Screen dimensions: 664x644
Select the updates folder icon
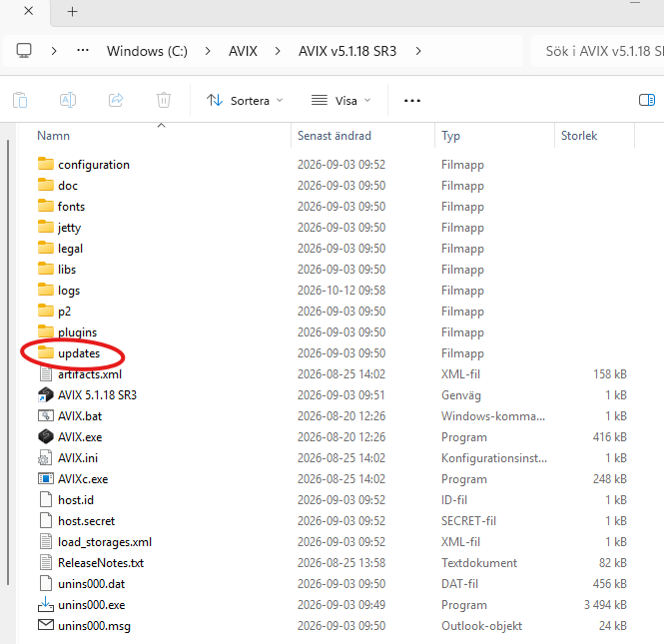[46, 352]
